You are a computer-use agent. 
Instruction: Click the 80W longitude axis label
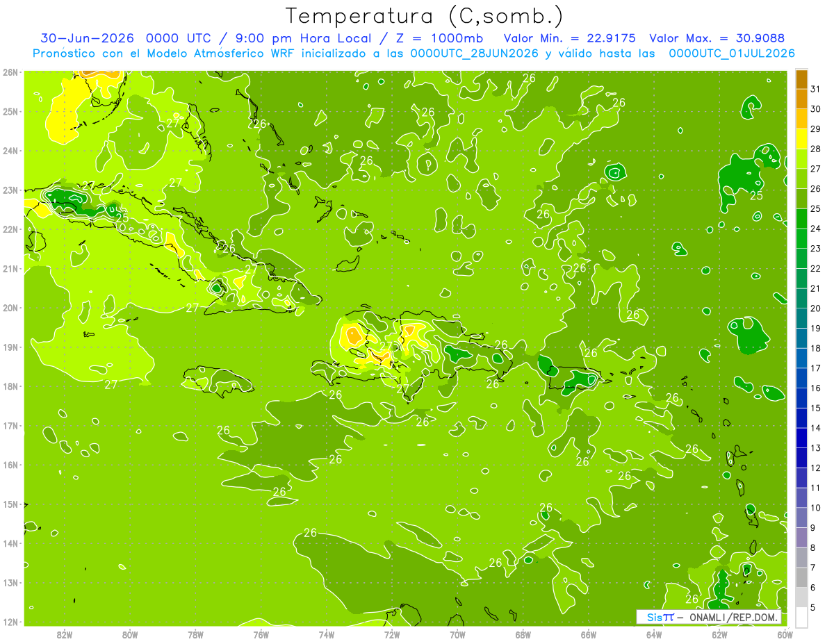130,634
